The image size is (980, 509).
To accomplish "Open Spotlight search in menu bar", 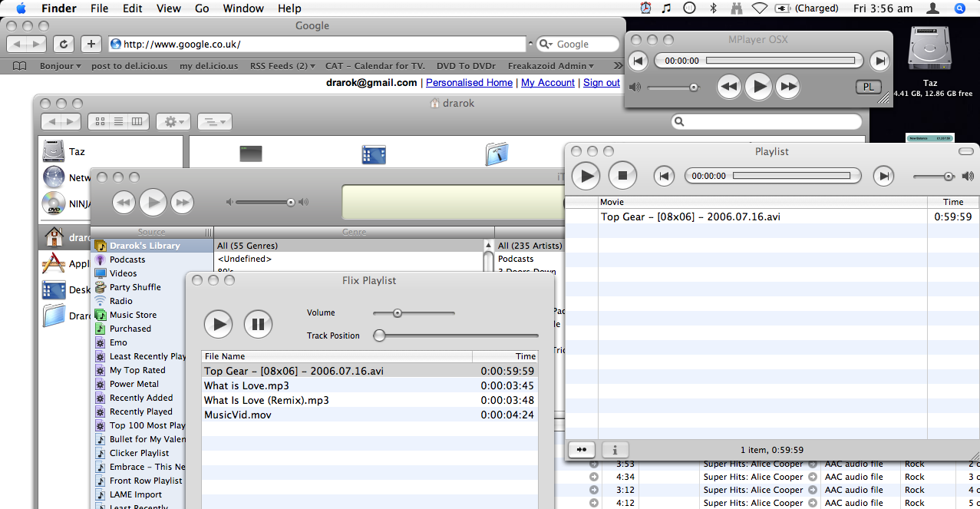I will pos(959,8).
